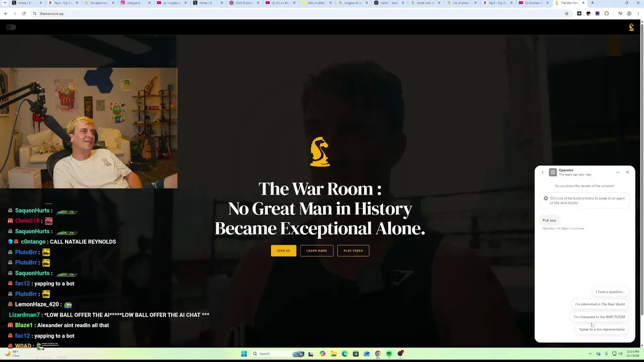Click Lizardman7's 'LOW BALL OFFER' chat message
The height and width of the screenshot is (362, 644).
tap(127, 315)
